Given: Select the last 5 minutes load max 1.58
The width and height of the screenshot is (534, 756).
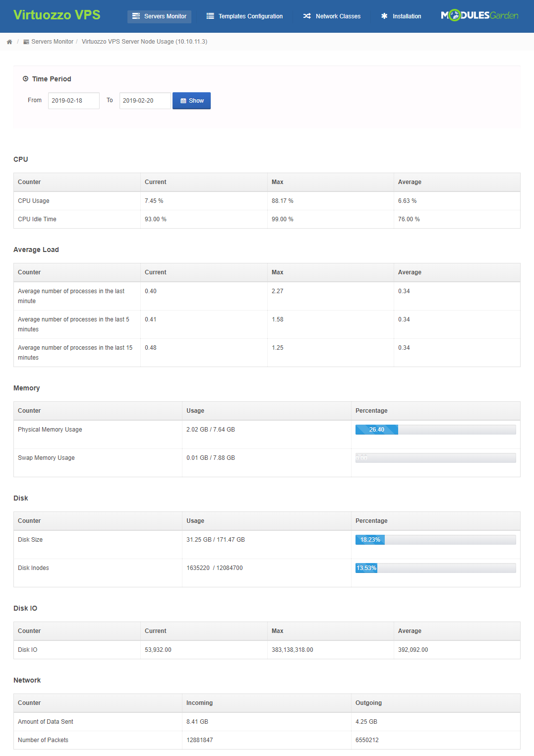Looking at the screenshot, I should [278, 319].
